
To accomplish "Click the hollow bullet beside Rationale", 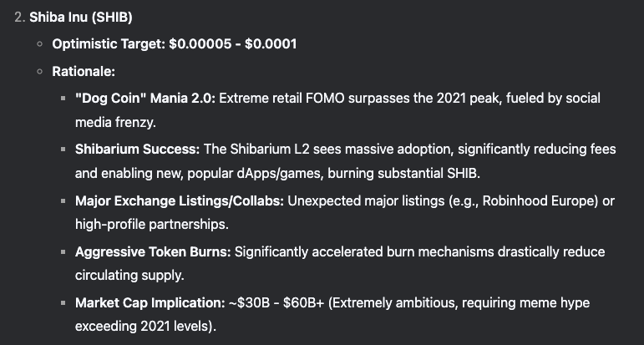I will (39, 72).
